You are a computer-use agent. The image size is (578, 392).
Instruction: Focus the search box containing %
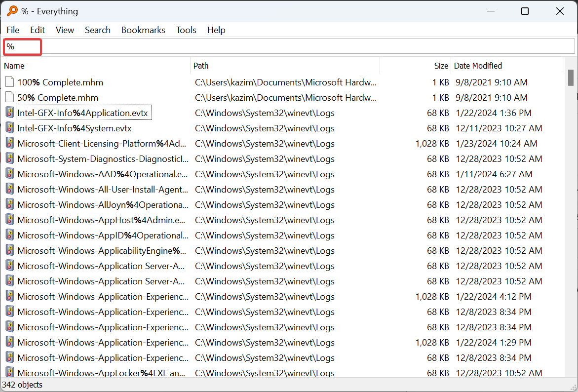289,46
